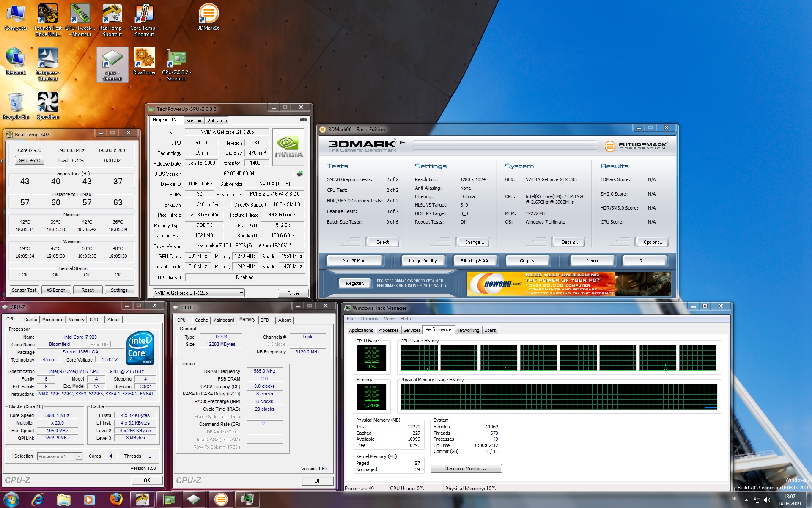Switch to Task Manager Networking tab
This screenshot has height=508, width=812.
468,330
